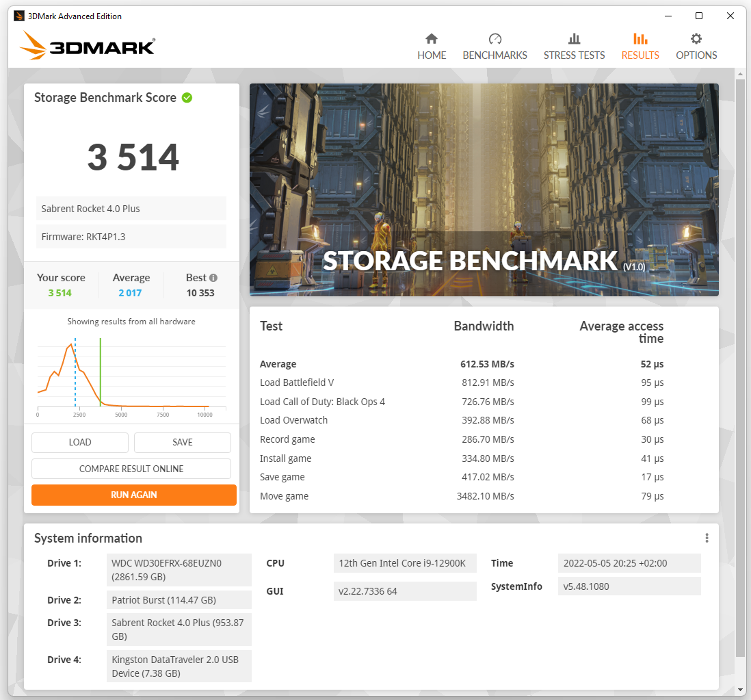Click the Record game row label
This screenshot has height=700, width=751.
287,439
